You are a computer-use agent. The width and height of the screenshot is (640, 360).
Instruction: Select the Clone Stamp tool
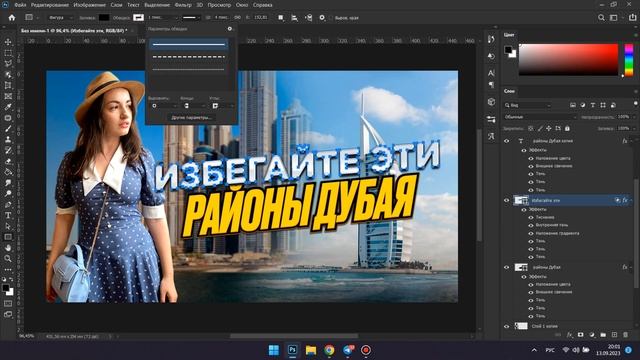click(x=8, y=139)
